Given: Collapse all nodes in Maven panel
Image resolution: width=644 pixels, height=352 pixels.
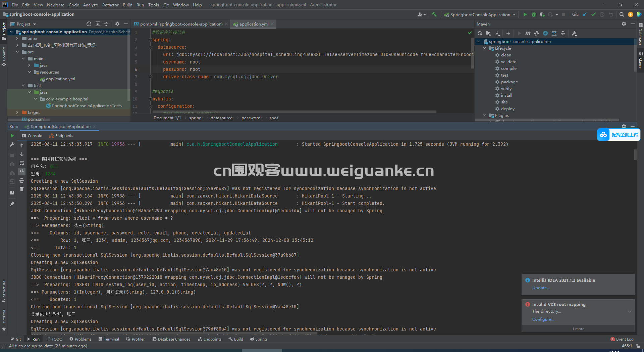Looking at the screenshot, I should coord(563,33).
